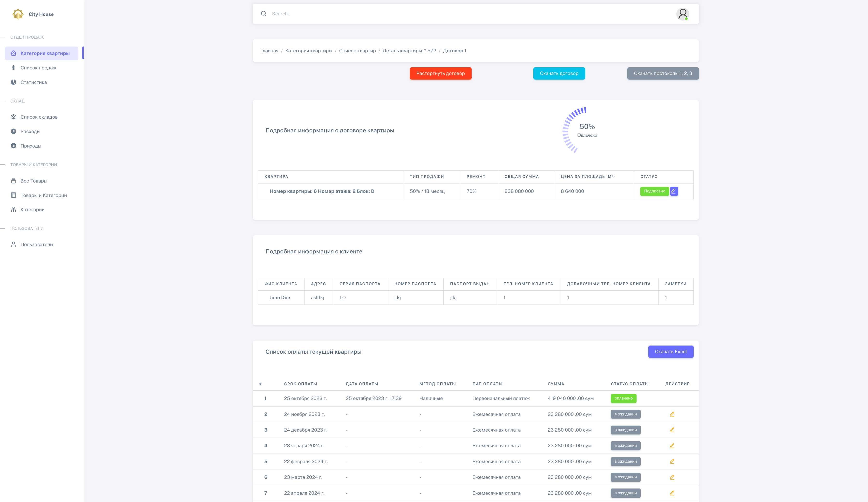The height and width of the screenshot is (502, 868).
Task: Open Список складов in sidebar
Action: 42,117
